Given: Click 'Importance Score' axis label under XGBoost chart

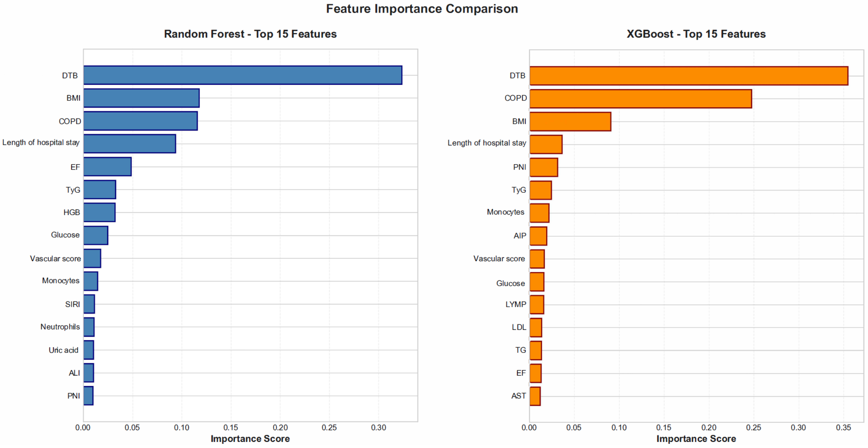Looking at the screenshot, I should click(x=696, y=439).
